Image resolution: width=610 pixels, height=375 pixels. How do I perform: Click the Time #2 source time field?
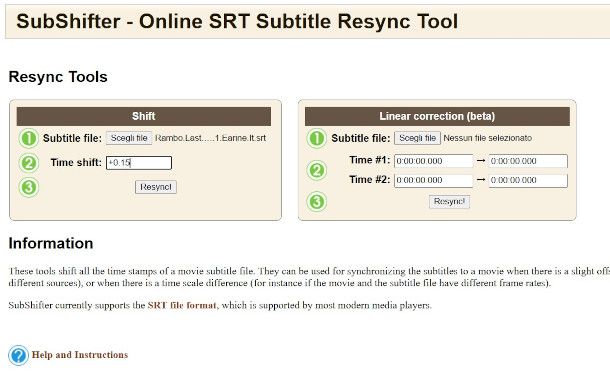(x=433, y=180)
